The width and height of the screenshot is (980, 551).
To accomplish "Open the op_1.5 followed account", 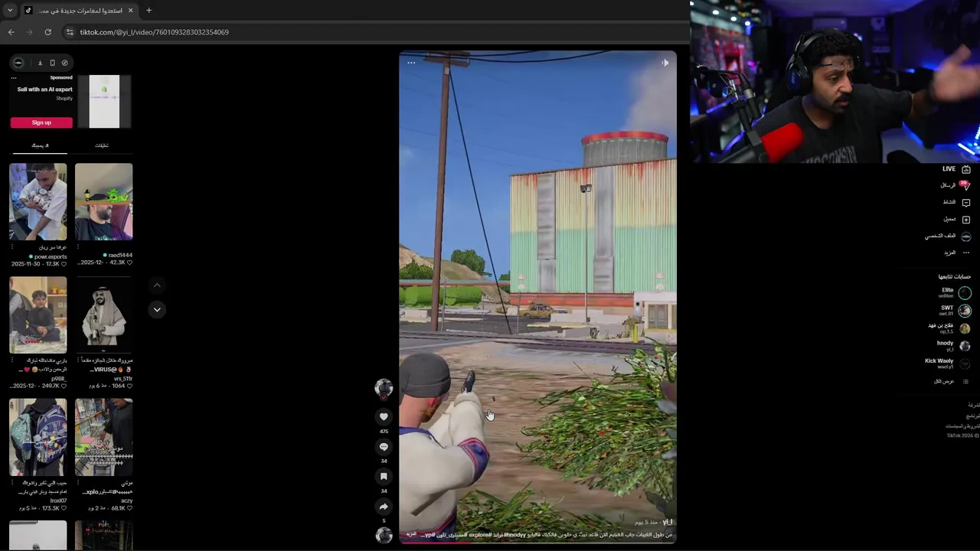I will pyautogui.click(x=949, y=328).
